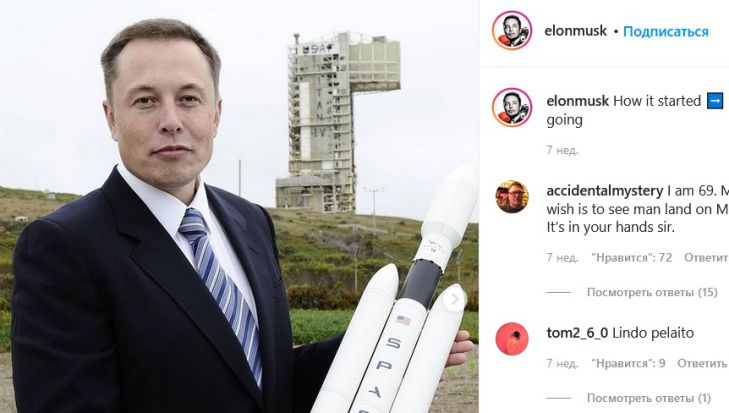Reply to tom2_6_0's comment via Ответить
Screen dimensions: 729x413
702,363
